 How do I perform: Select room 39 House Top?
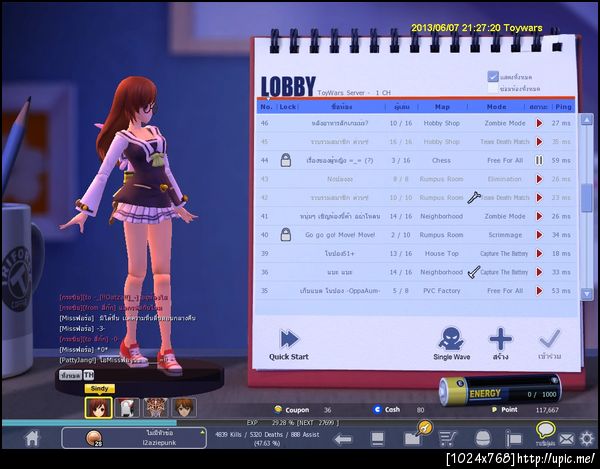coord(416,253)
